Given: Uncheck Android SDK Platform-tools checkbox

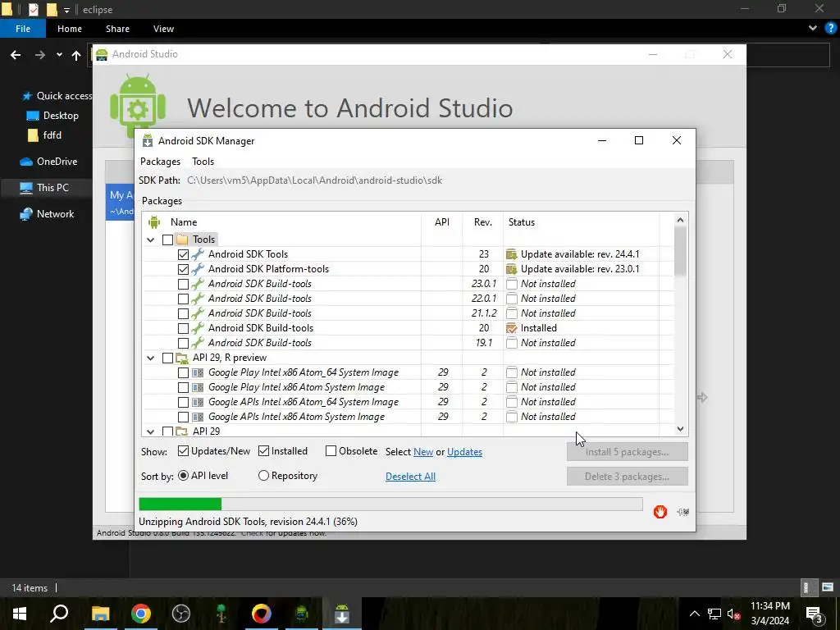Looking at the screenshot, I should (183, 269).
